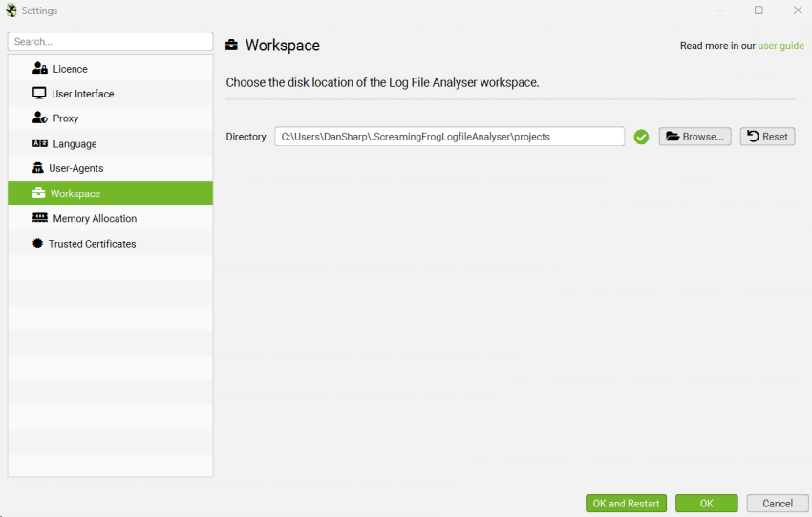Click the briefcase icon beside Workspace heading

[x=231, y=45]
